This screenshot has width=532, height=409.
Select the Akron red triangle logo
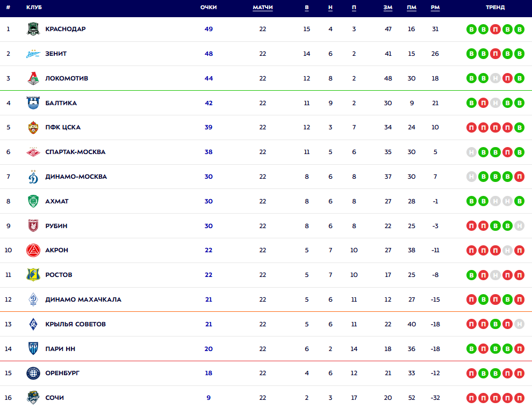[x=33, y=250]
